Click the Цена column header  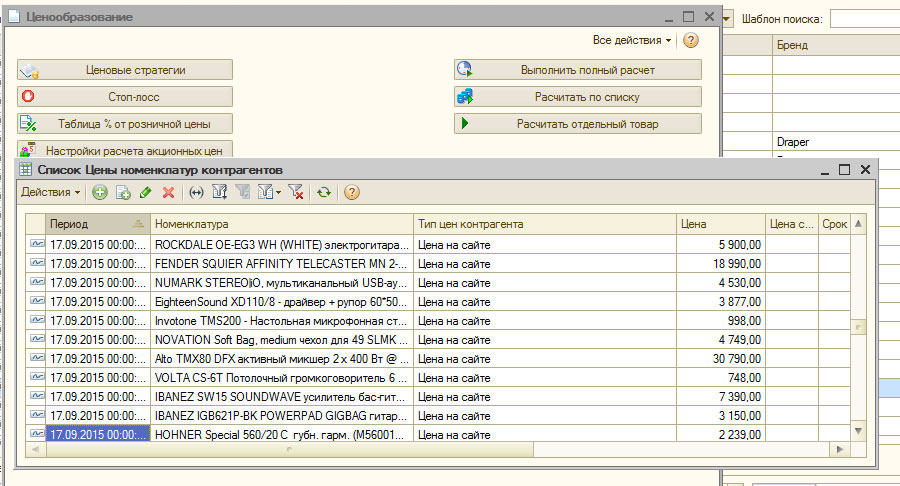point(721,224)
